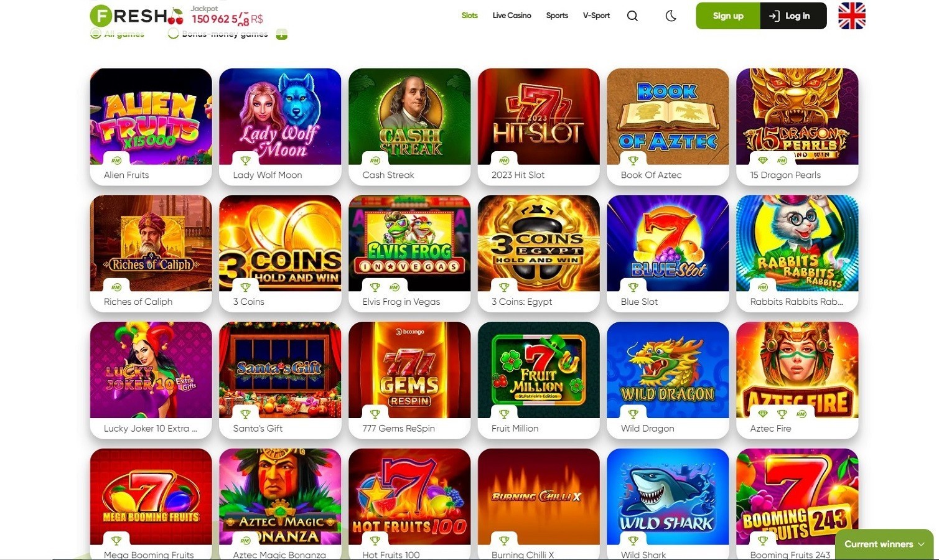This screenshot has width=939, height=560.
Task: Click the Fresh cherry logo
Action: (137, 16)
